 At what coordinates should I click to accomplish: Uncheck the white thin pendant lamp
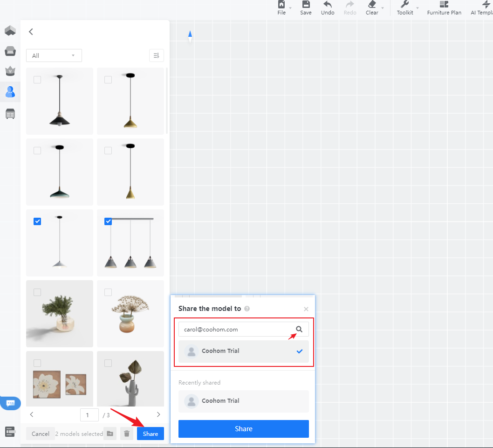pos(37,221)
